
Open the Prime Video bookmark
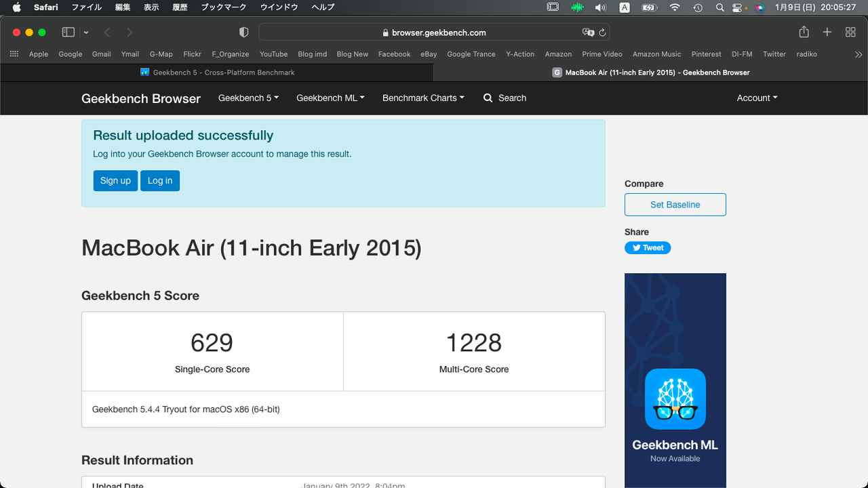point(602,54)
